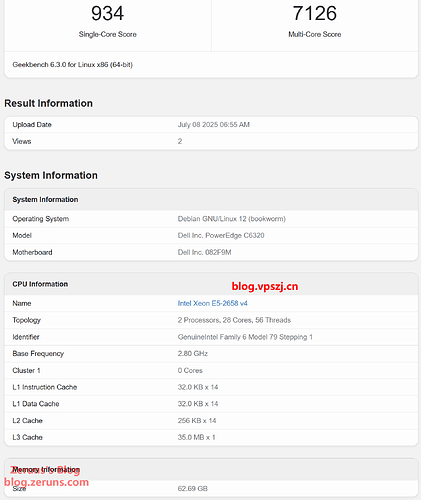Click the Dell Inc. PowerEdge C6320 model value
The height and width of the screenshot is (500, 421).
221,236
